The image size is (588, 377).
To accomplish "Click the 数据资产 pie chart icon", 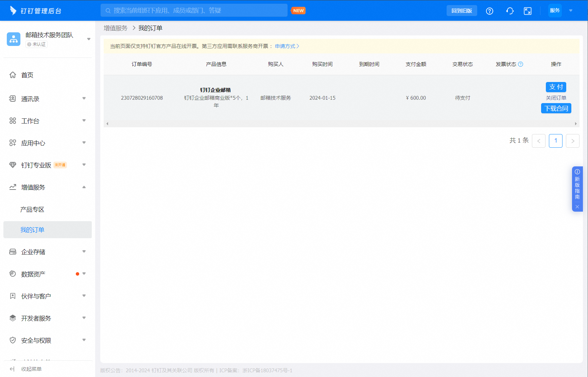I will pos(13,274).
